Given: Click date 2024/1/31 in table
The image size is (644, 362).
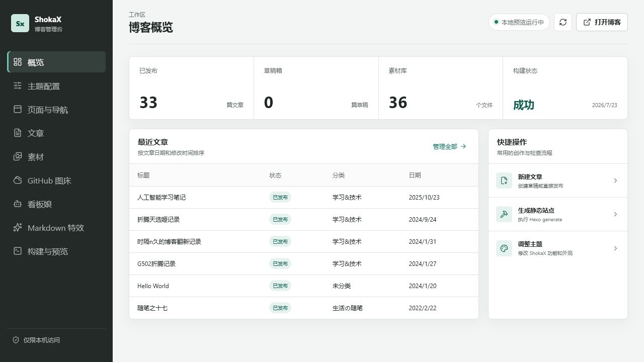Looking at the screenshot, I should [423, 241].
